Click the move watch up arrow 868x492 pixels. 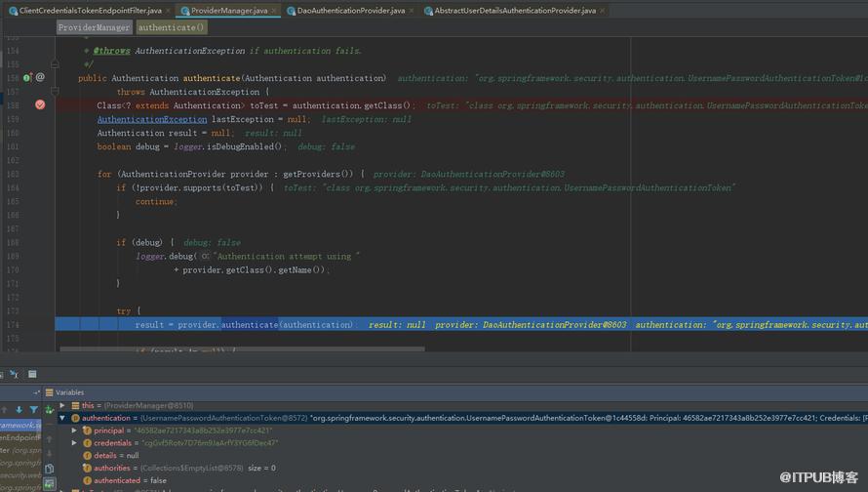coord(50,439)
